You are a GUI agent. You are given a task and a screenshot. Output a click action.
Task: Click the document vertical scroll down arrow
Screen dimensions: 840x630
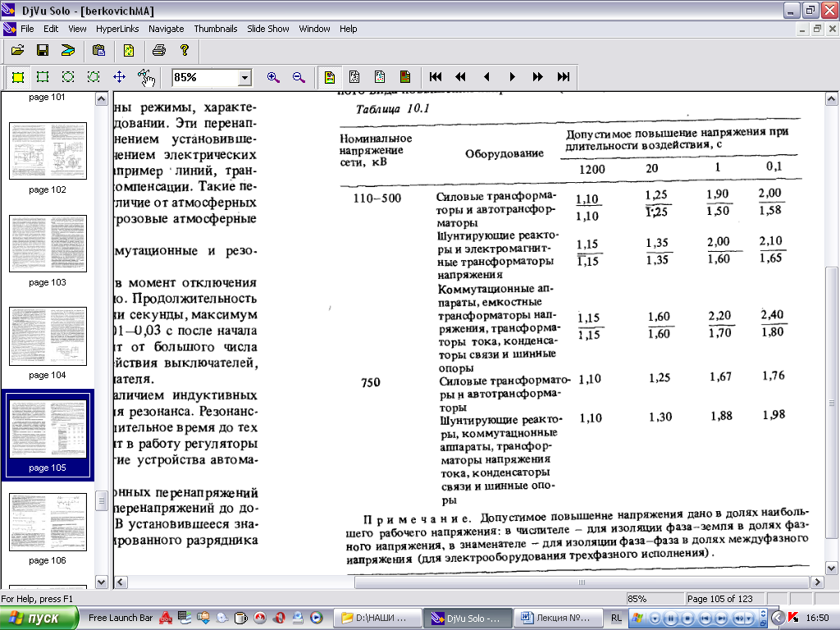coord(832,568)
